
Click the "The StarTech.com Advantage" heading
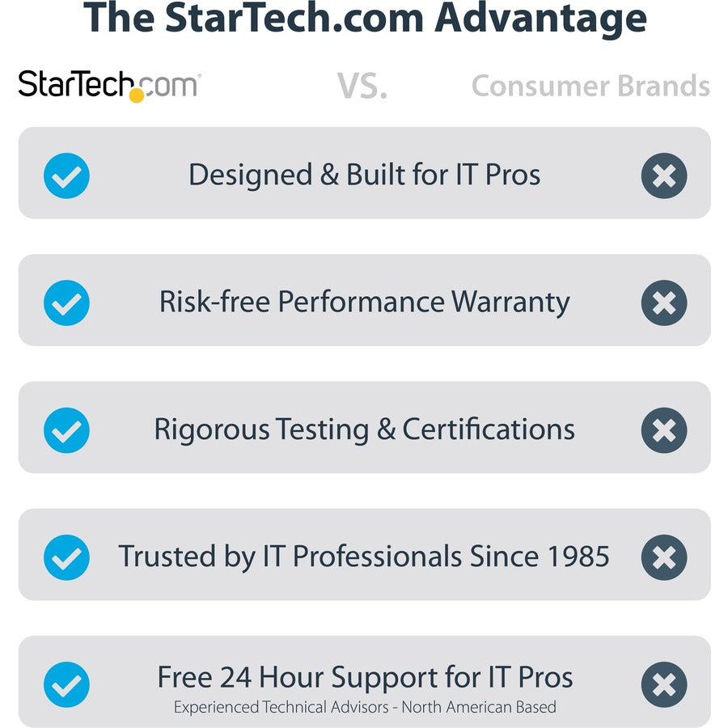[x=365, y=19]
